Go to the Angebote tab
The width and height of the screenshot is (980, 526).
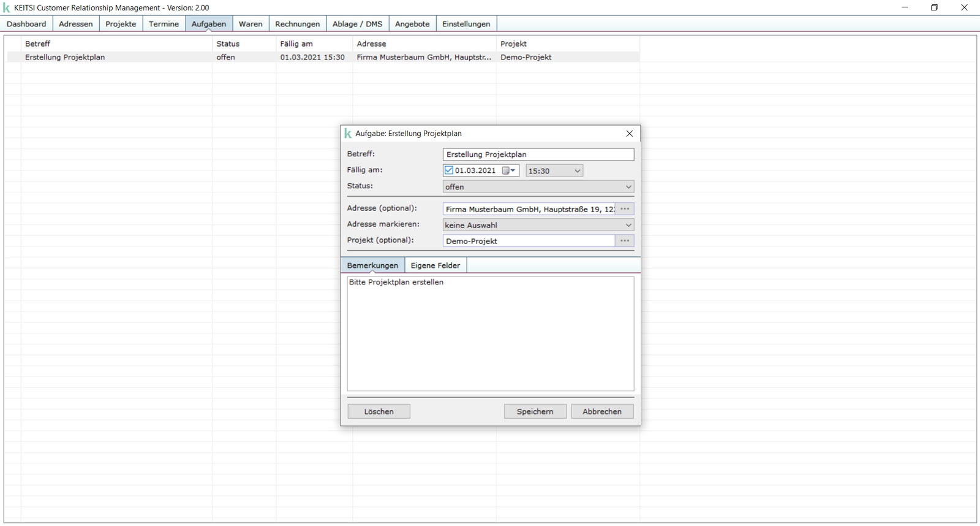click(x=412, y=24)
